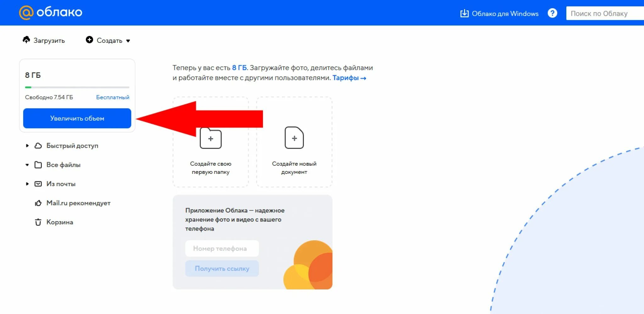The image size is (644, 314).
Task: Select Все файлы in the sidebar
Action: 64,165
